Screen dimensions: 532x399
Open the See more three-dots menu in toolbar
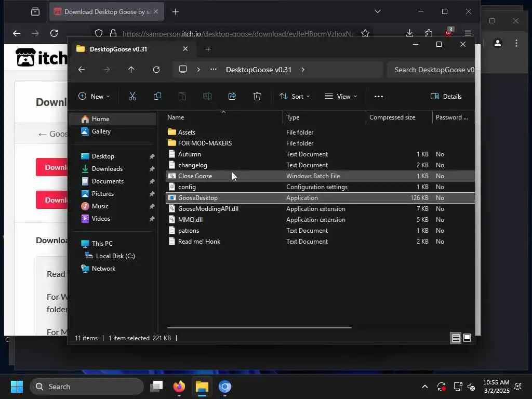[379, 96]
